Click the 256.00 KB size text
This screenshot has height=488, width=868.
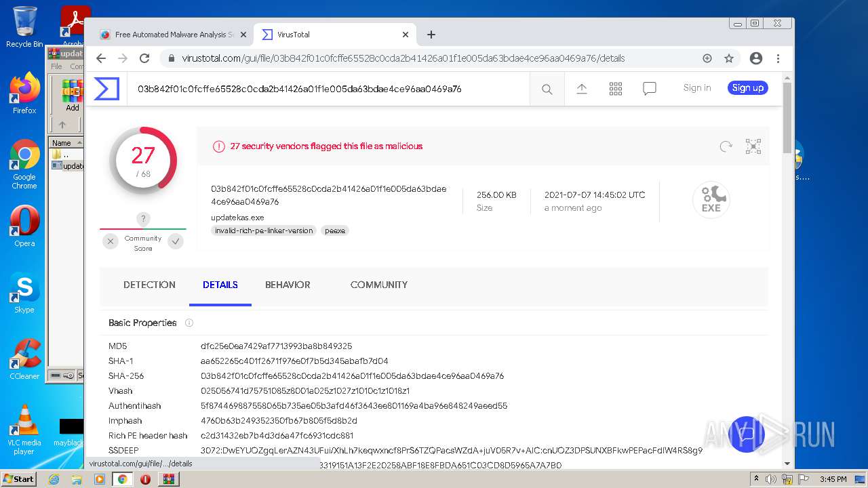coord(496,195)
